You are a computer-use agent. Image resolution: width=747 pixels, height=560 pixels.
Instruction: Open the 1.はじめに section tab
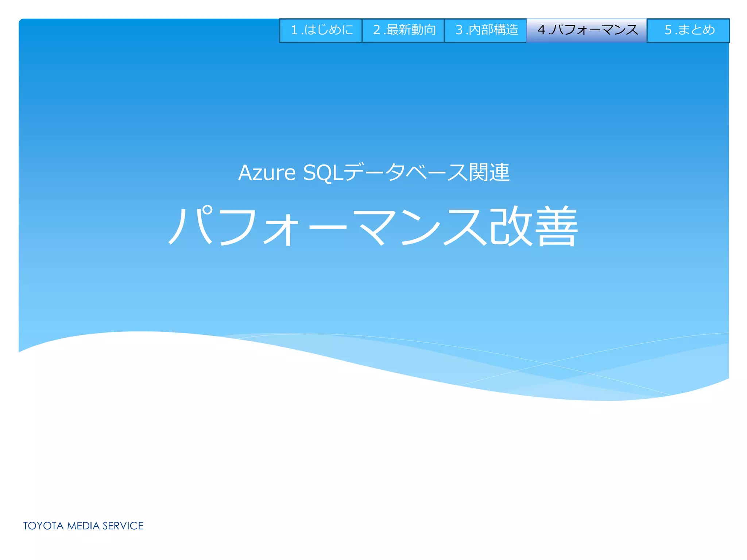click(x=321, y=31)
